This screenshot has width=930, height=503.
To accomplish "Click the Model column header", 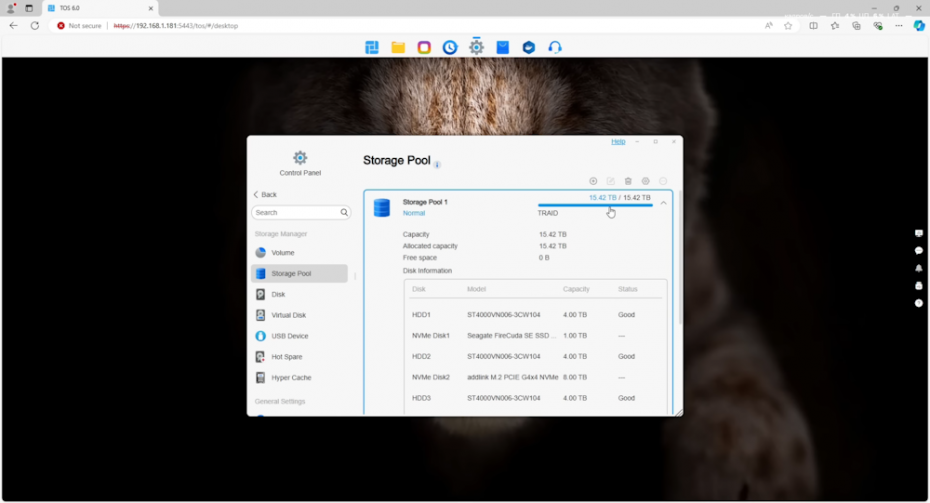I will [476, 289].
